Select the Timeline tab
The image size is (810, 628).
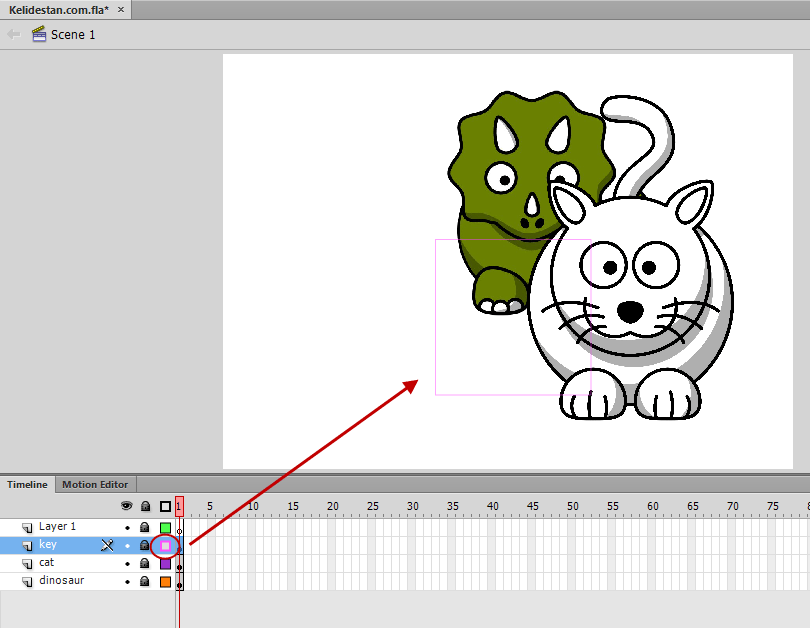click(x=27, y=484)
